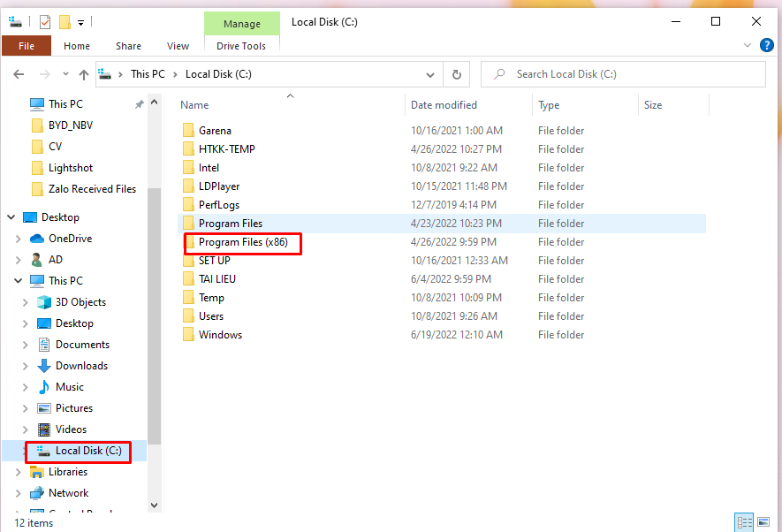Image resolution: width=782 pixels, height=532 pixels.
Task: Click Properties icon in quick access toolbar
Action: coord(45,21)
